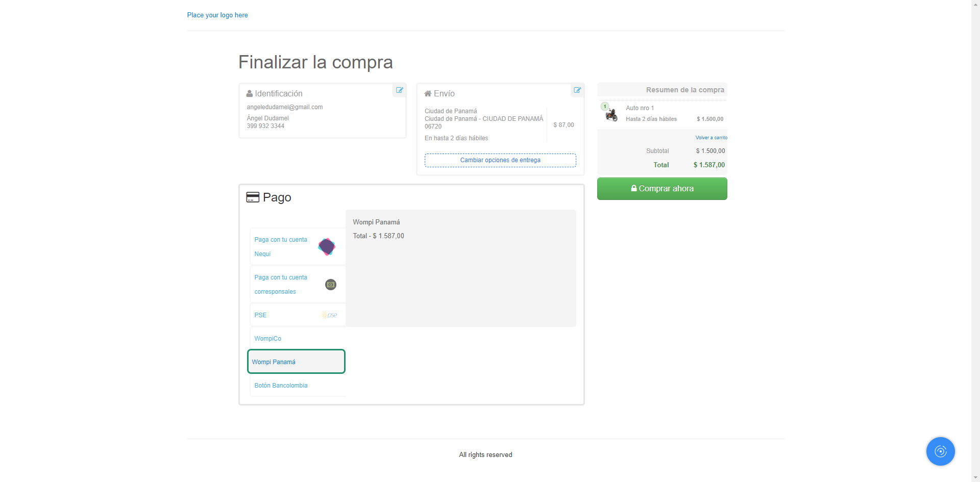
Task: Open the blue floating chat widget
Action: (940, 451)
